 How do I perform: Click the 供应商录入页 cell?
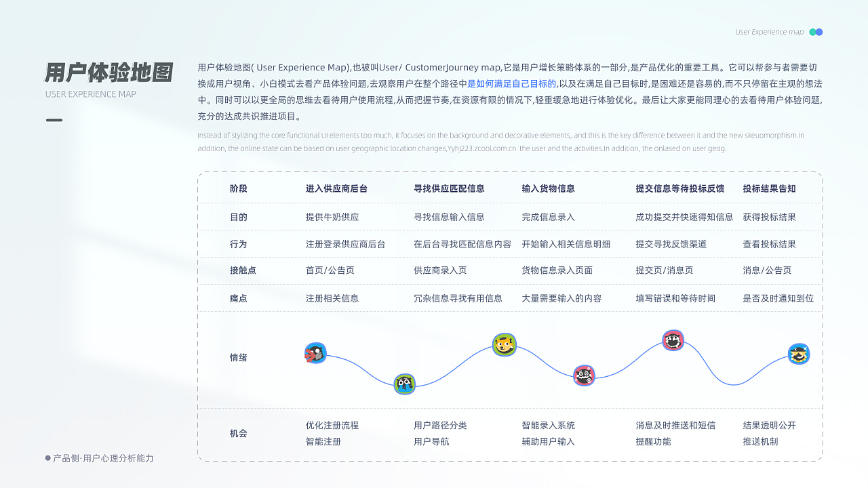click(x=440, y=270)
